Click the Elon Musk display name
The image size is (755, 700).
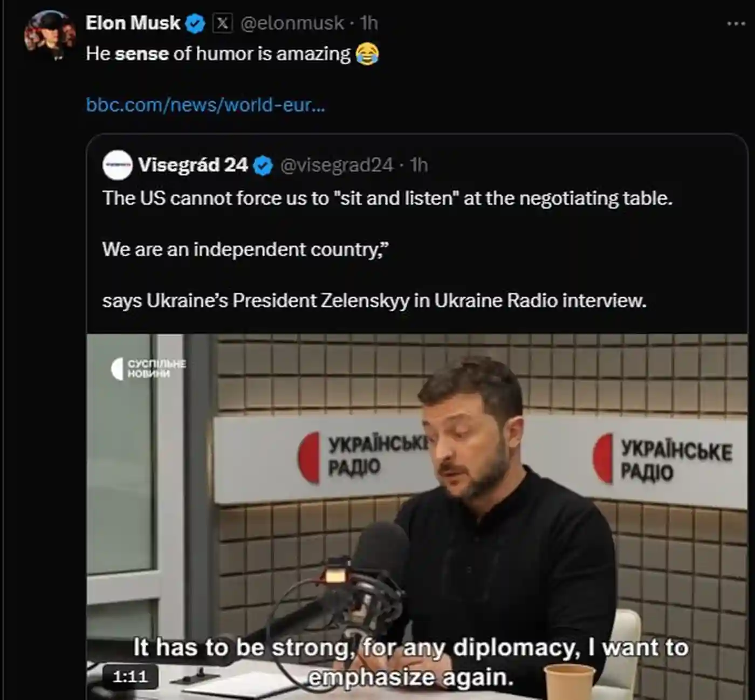click(x=133, y=23)
